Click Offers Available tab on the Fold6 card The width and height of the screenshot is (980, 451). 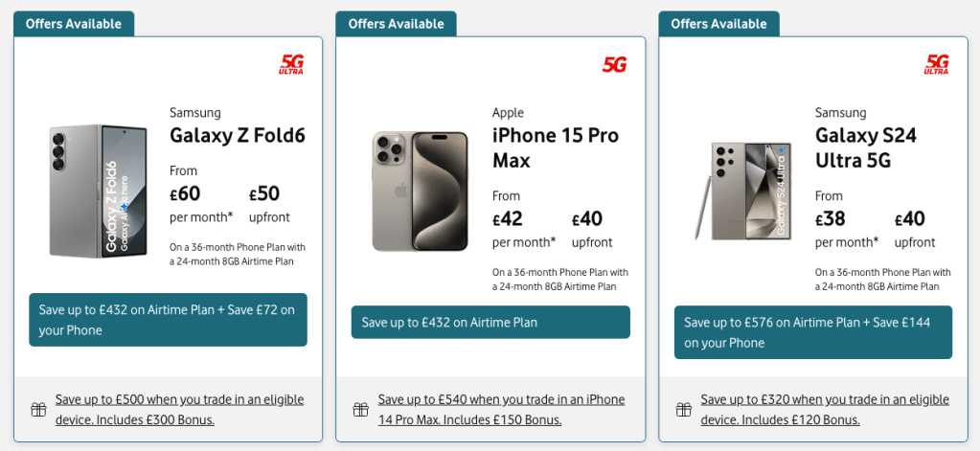(x=74, y=24)
